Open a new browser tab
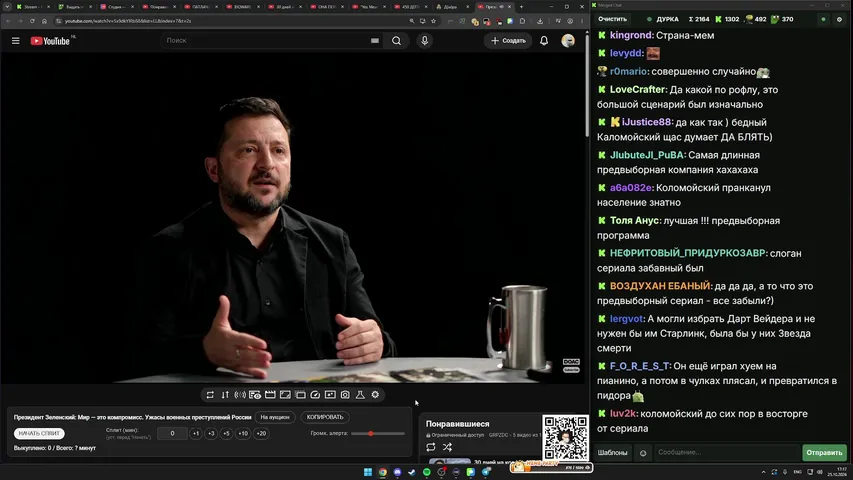Image resolution: width=853 pixels, height=480 pixels. click(521, 7)
